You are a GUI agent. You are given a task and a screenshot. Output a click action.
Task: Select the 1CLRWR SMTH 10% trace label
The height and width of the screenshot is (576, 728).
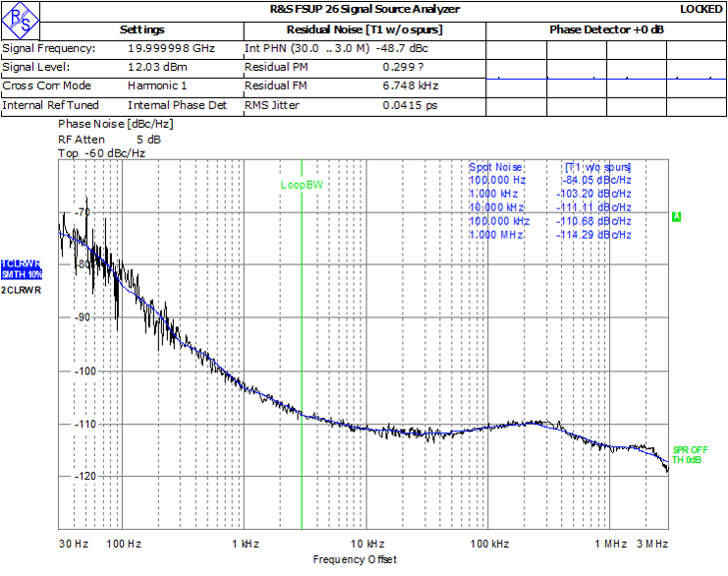click(21, 268)
